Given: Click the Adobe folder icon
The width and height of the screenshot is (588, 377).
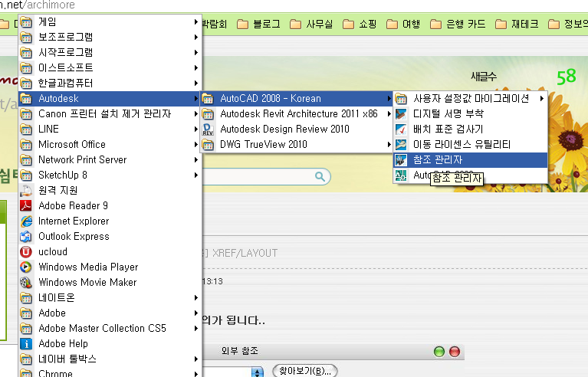Looking at the screenshot, I should point(26,313).
